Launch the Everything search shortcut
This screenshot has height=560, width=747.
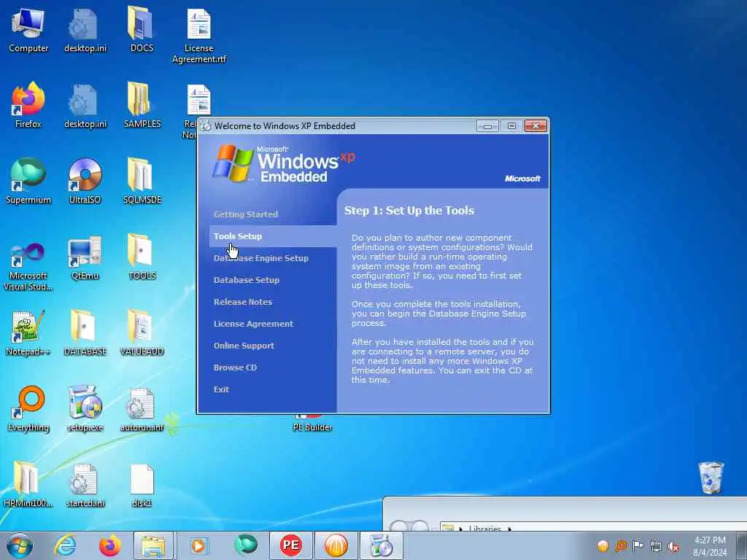28,408
